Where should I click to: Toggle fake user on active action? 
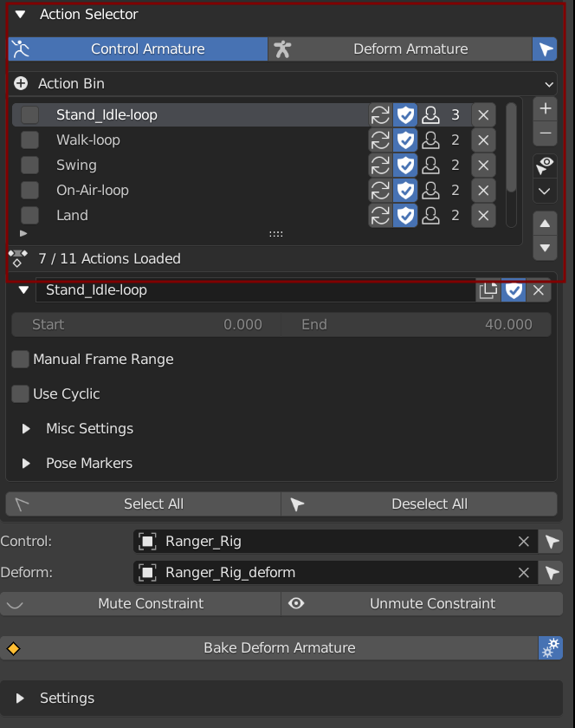[x=514, y=290]
